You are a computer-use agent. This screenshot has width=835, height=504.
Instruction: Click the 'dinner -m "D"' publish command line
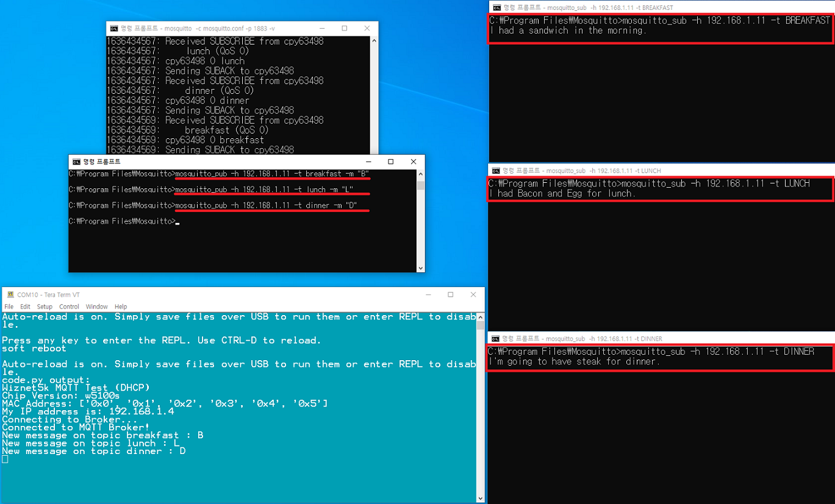[x=213, y=205]
